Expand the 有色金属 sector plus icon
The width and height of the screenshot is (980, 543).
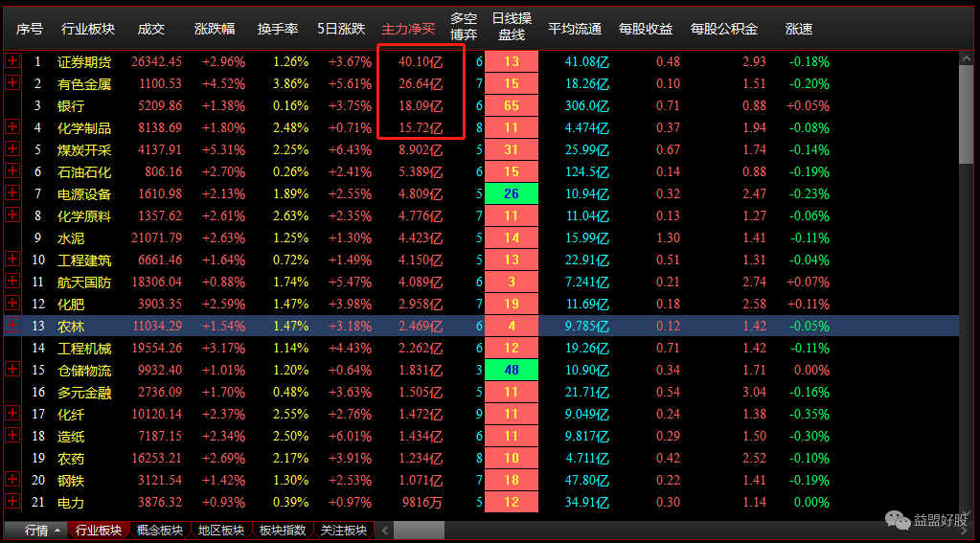pyautogui.click(x=12, y=83)
